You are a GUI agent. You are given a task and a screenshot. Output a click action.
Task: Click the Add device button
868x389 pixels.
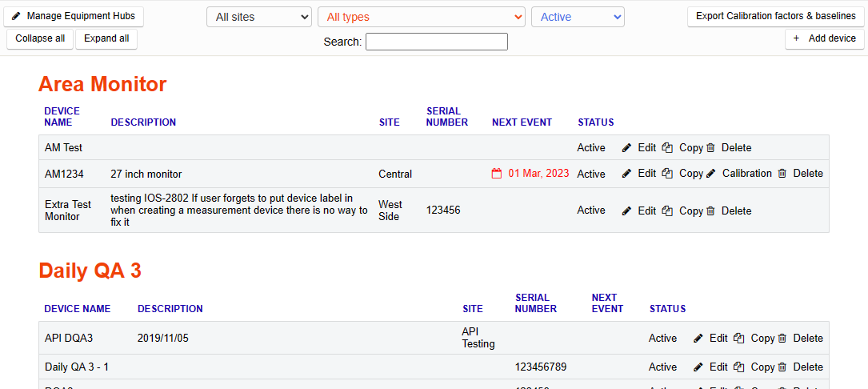(x=824, y=38)
